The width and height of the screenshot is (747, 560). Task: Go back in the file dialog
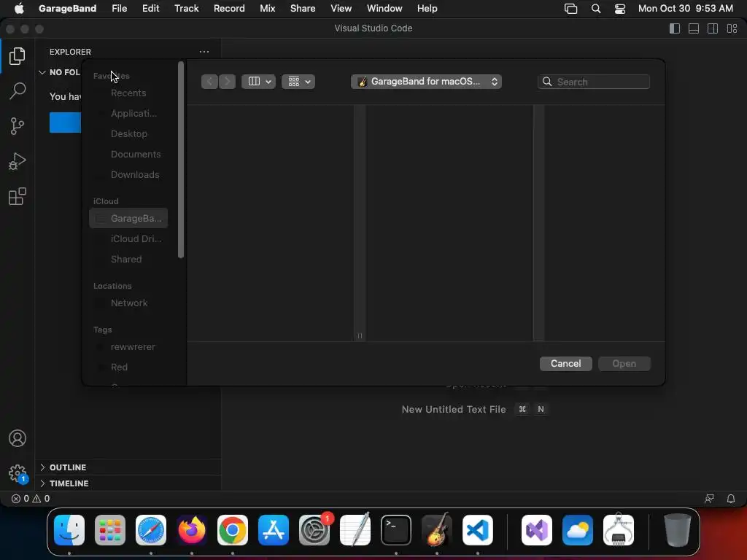(x=209, y=82)
